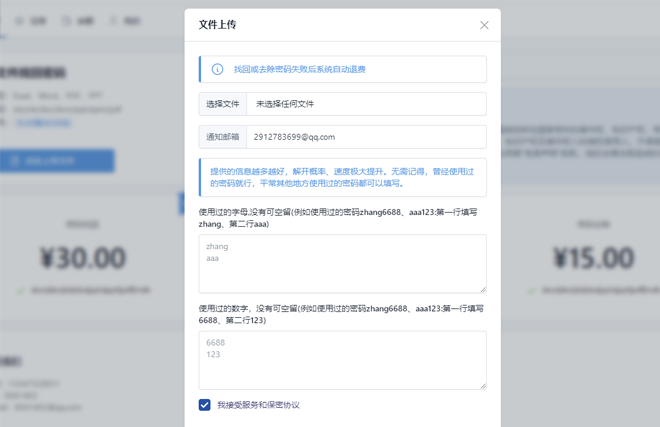Focus the used letters textarea
This screenshot has width=660, height=427.
pyautogui.click(x=342, y=264)
